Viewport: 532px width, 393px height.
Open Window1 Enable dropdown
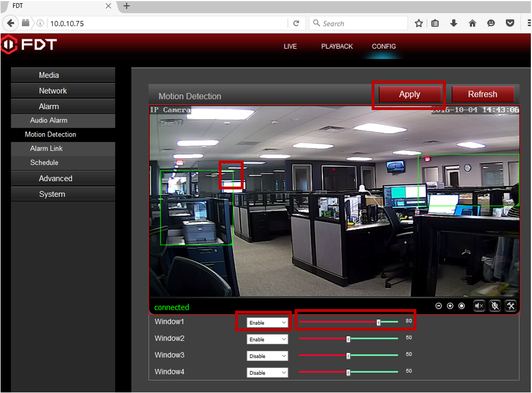pyautogui.click(x=267, y=323)
